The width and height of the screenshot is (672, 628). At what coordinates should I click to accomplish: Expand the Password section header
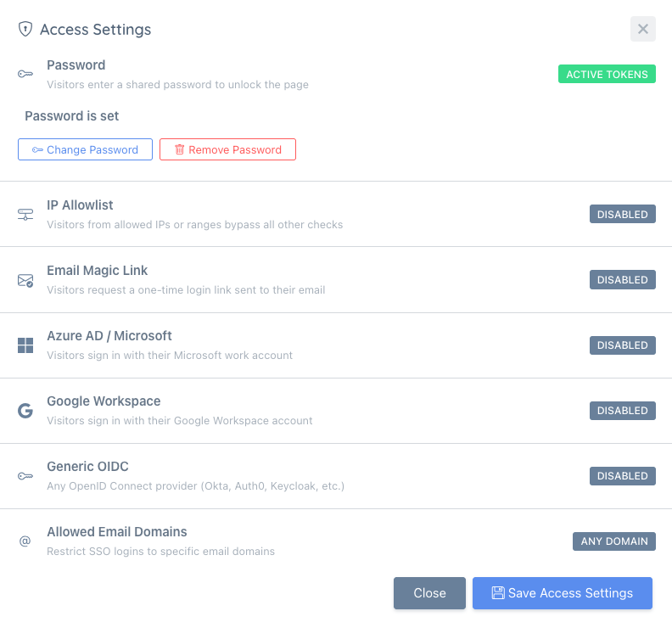[x=336, y=74]
